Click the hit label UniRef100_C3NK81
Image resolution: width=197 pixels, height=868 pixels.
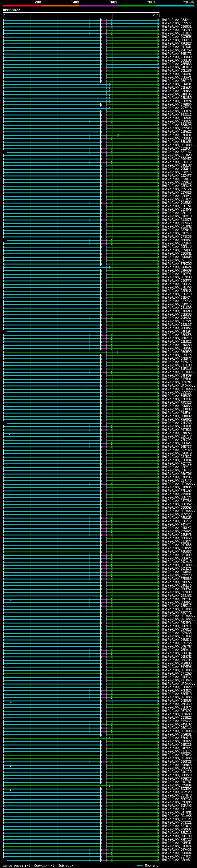[x=177, y=84]
